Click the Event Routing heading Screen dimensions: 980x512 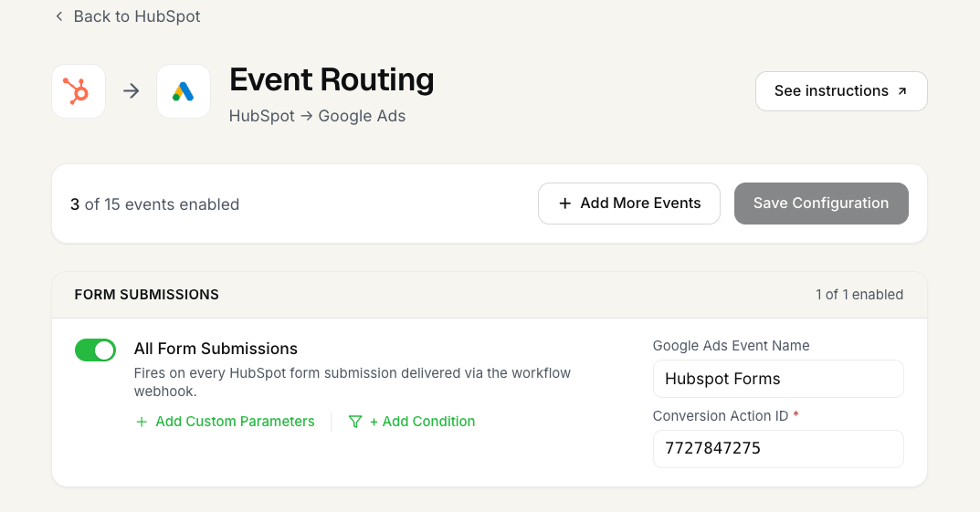(x=332, y=80)
